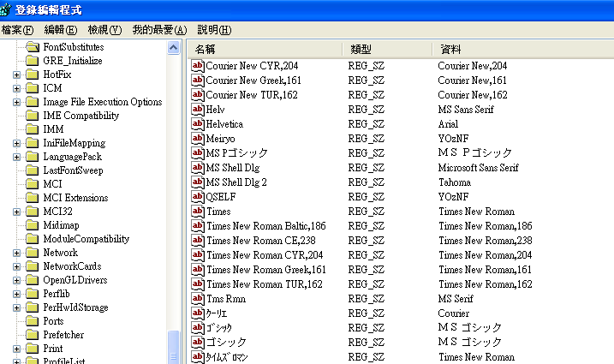Click string icon for MS Shell Dlg 2
This screenshot has width=614, height=364.
tap(198, 182)
